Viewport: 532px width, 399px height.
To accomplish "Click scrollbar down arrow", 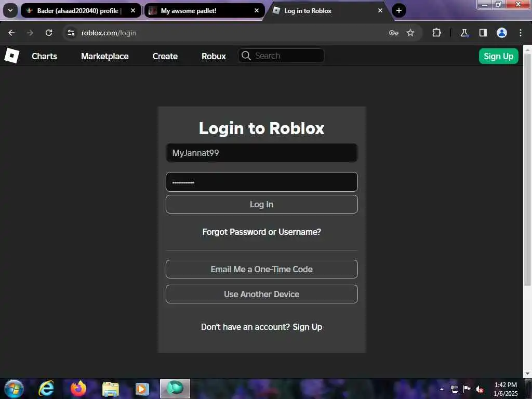I will click(527, 374).
